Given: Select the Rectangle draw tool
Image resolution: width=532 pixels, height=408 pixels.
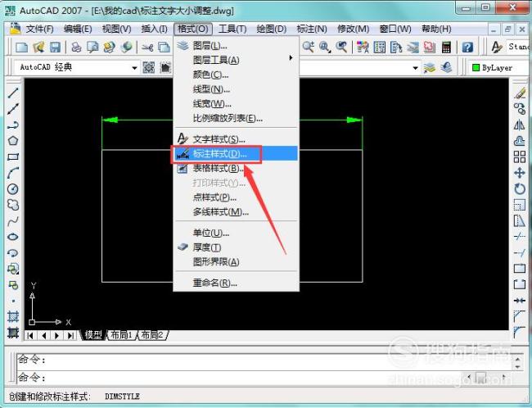Looking at the screenshot, I should click(x=13, y=156).
